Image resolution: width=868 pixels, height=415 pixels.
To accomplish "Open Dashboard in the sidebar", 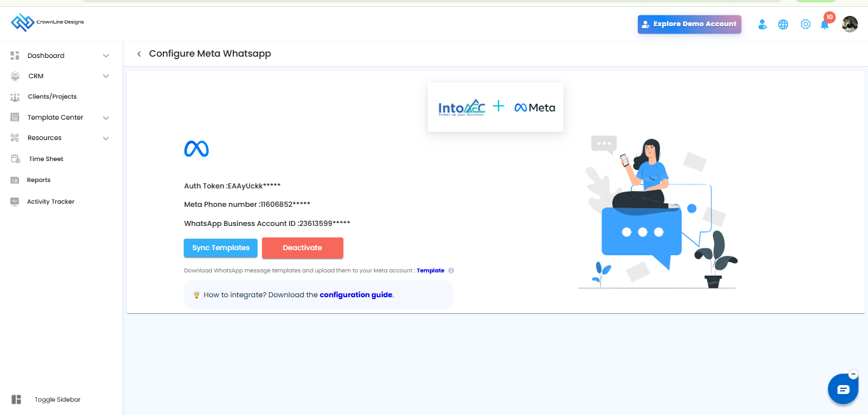I will [x=46, y=55].
